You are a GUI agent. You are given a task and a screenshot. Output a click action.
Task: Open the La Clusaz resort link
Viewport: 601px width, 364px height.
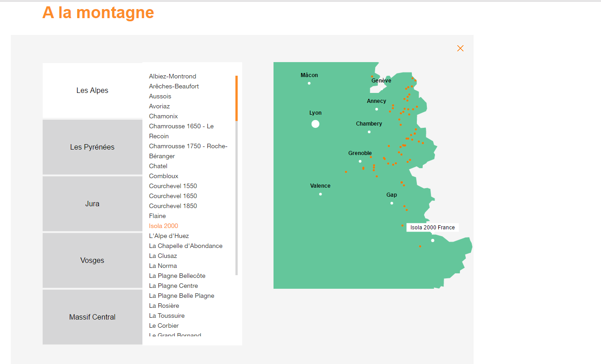tap(163, 256)
